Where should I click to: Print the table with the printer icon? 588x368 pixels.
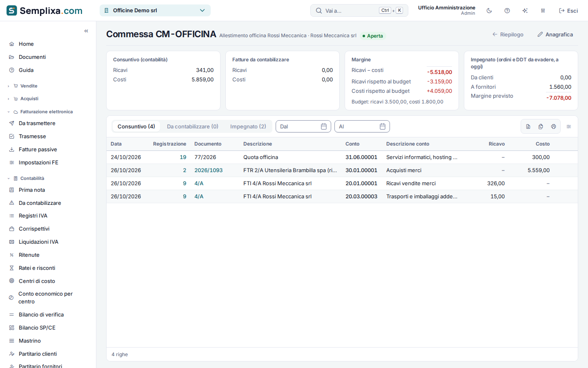[x=553, y=127]
